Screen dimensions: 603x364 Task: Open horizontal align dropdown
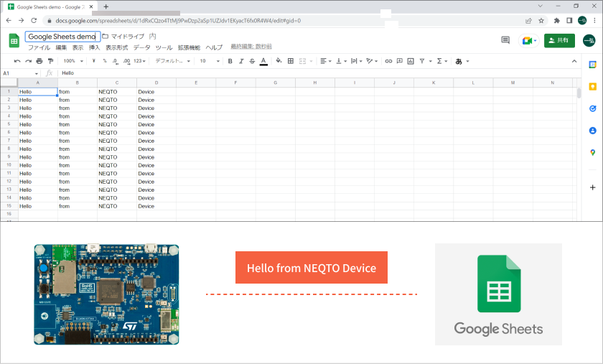pos(326,61)
